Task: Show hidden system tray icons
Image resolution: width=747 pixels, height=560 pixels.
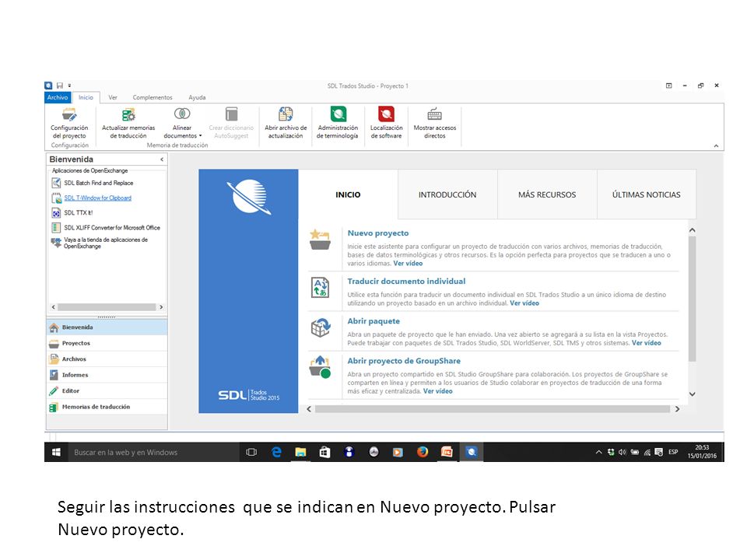Action: 598,452
